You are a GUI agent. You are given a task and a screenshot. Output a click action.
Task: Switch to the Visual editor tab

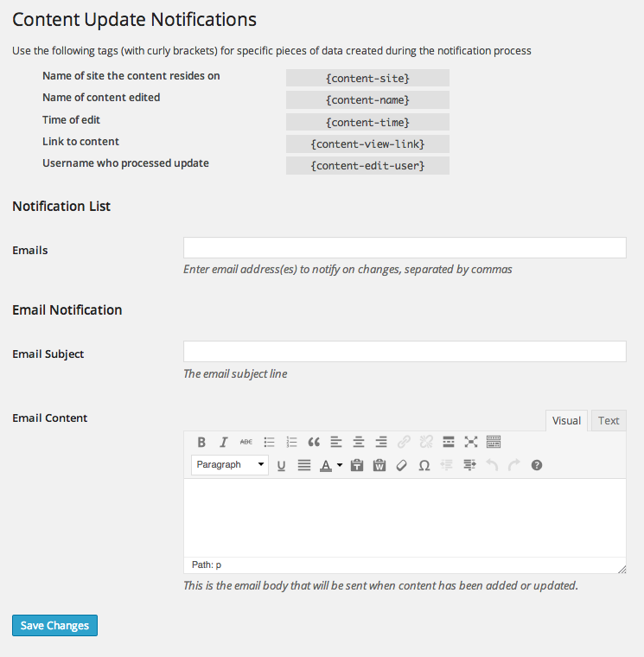tap(566, 421)
